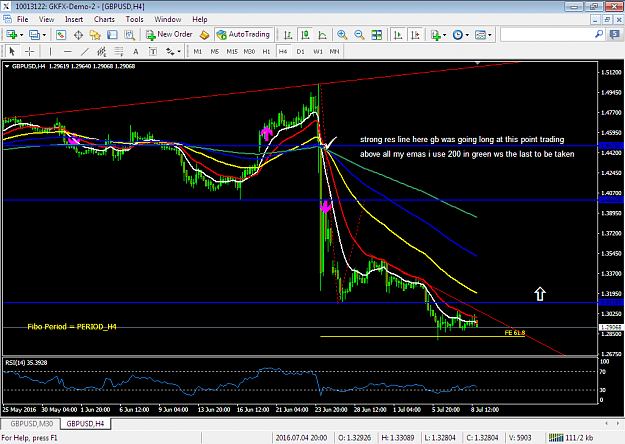The height and width of the screenshot is (444, 625).
Task: Expand the Indicators dropdown arrow
Action: coord(444,35)
